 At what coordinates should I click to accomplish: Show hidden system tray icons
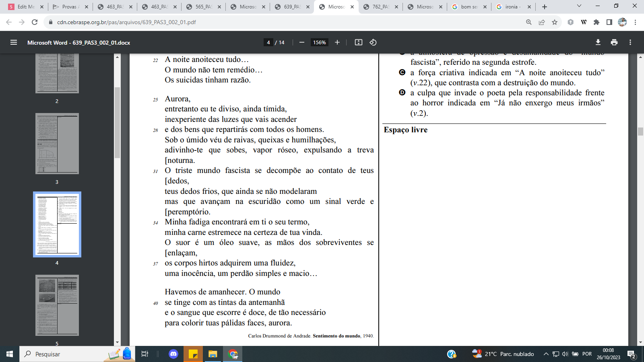(x=546, y=354)
